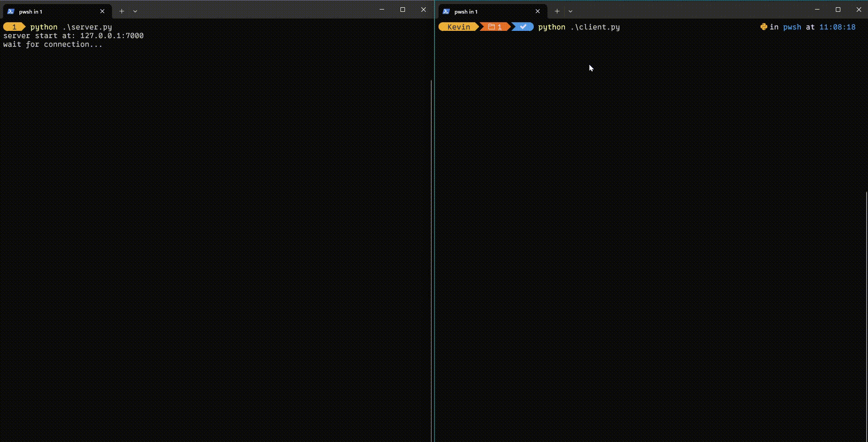Click the 'wait for connection...' output line
The image size is (868, 442).
point(53,44)
